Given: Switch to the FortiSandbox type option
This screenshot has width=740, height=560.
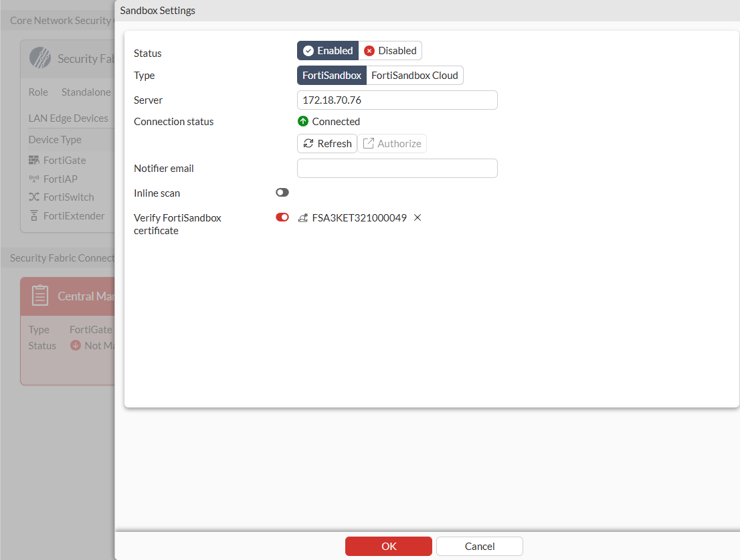Looking at the screenshot, I should pos(331,75).
